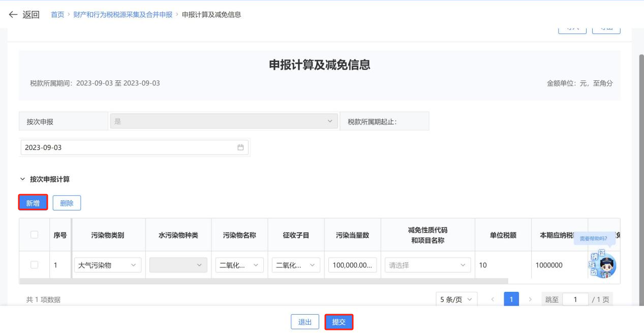Toggle the select-all checkbox in table header
The image size is (644, 335).
click(34, 234)
